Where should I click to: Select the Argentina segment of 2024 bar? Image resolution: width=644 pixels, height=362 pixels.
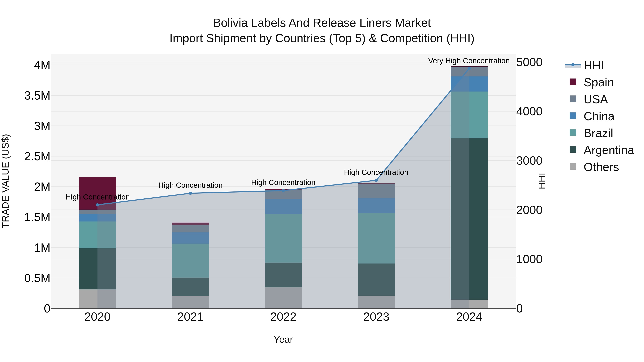469,219
